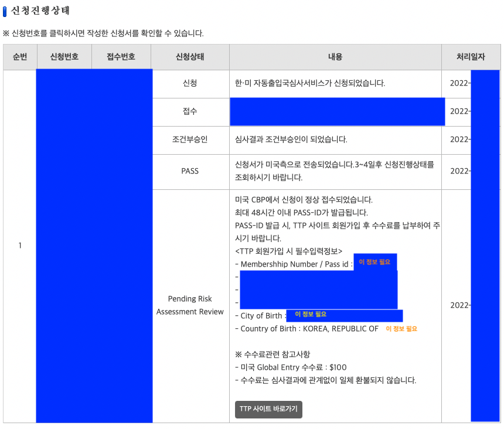Click the 순번 column header
The width and height of the screenshot is (504, 429).
coord(20,57)
